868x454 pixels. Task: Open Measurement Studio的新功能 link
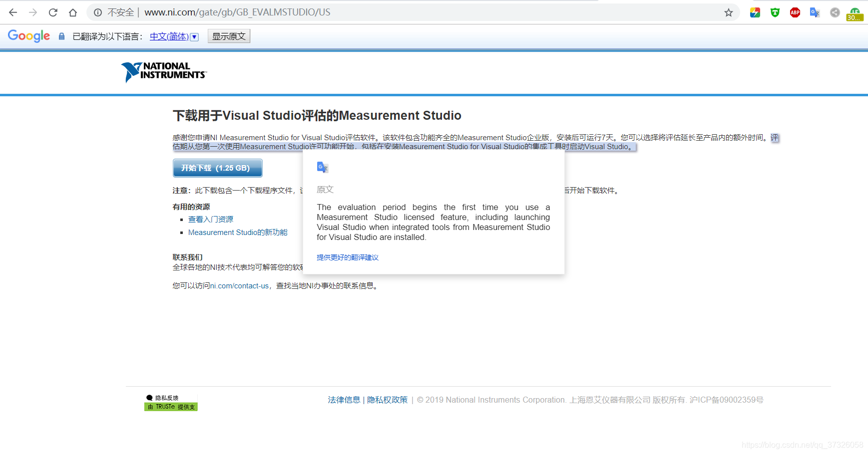coord(238,232)
